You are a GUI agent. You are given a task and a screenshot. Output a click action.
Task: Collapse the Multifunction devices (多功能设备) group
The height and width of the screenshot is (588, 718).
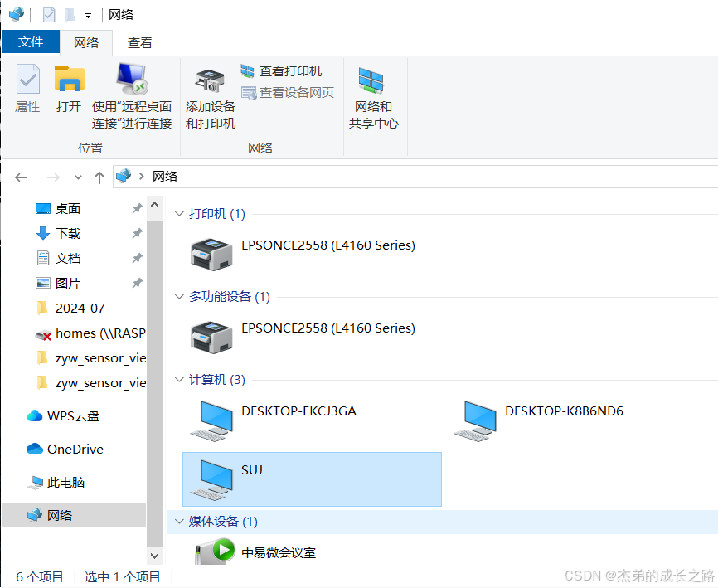(x=179, y=297)
